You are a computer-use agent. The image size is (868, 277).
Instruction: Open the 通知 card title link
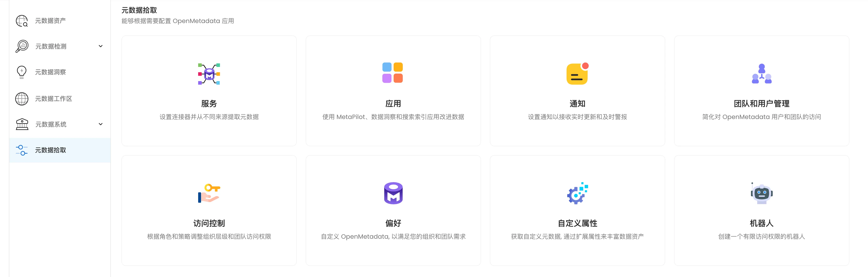577,104
